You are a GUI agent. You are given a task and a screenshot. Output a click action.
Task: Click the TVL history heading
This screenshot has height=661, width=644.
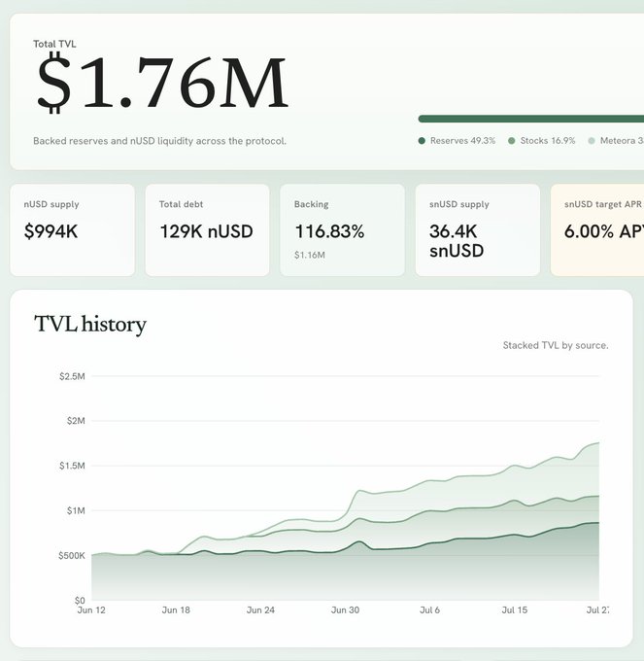[x=90, y=324]
